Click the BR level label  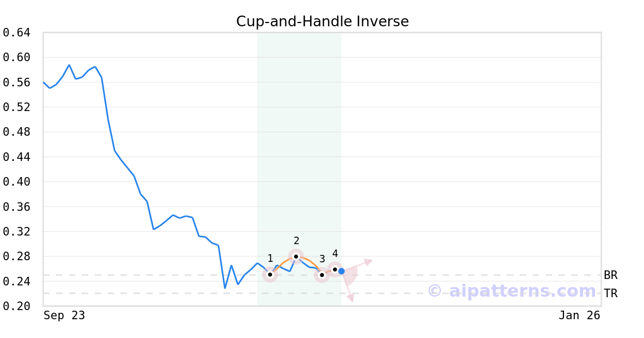(x=610, y=275)
